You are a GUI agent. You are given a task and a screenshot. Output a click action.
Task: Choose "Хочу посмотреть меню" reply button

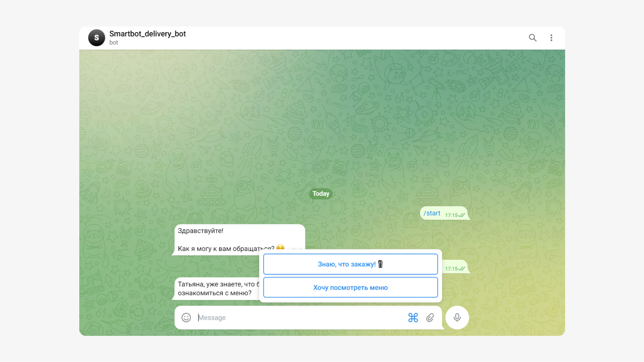351,288
